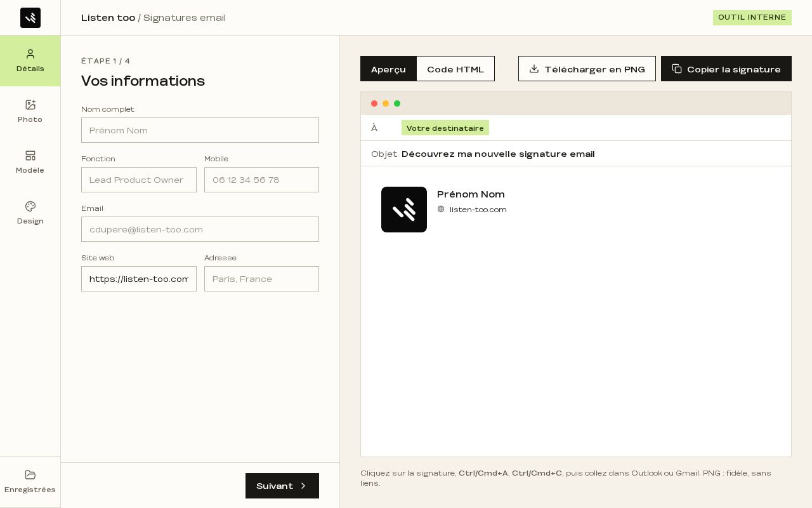Image resolution: width=812 pixels, height=508 pixels.
Task: Click the Suivant chevron arrow
Action: tap(303, 486)
